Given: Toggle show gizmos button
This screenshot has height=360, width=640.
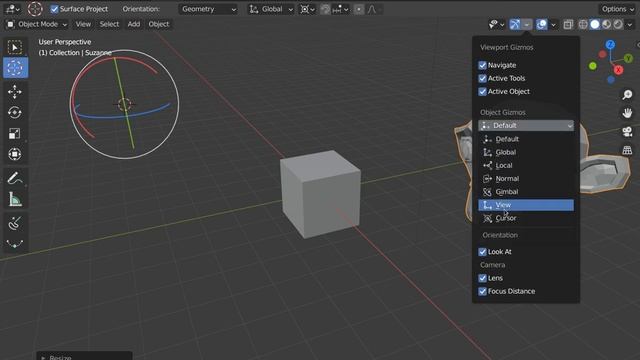Looking at the screenshot, I should click(x=515, y=24).
